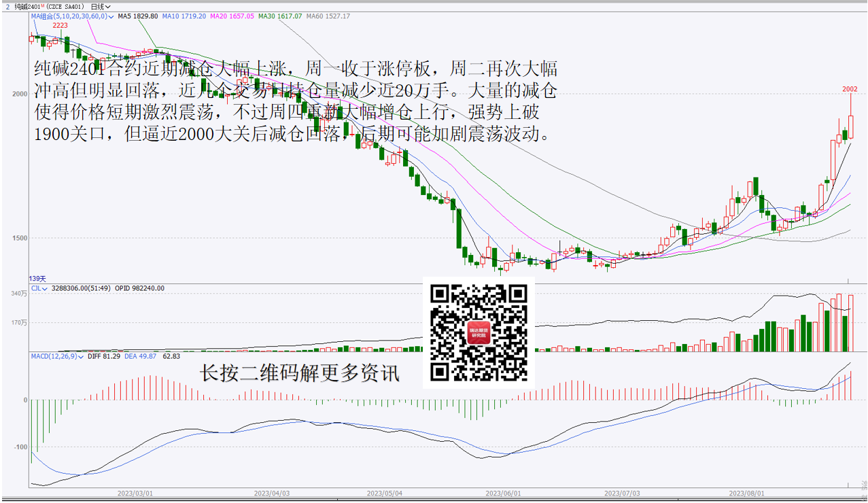Click the 139天 day count label
The width and height of the screenshot is (868, 503).
pyautogui.click(x=37, y=279)
